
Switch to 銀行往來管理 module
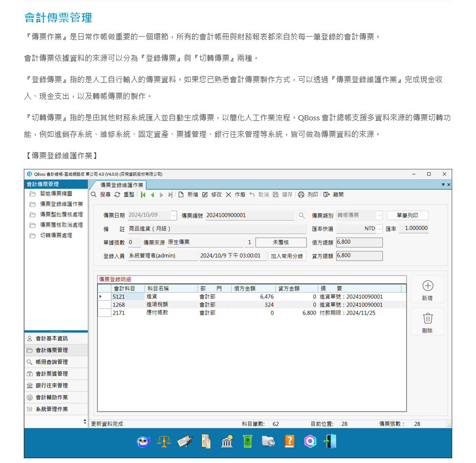click(x=56, y=385)
